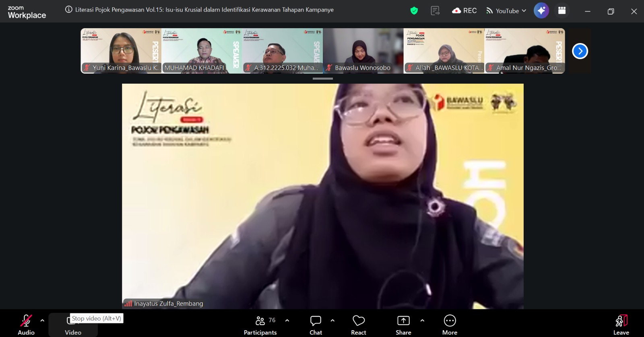Image resolution: width=644 pixels, height=337 pixels.
Task: Select the Bawaslu Wonosobo video thumbnail
Action: [363, 51]
